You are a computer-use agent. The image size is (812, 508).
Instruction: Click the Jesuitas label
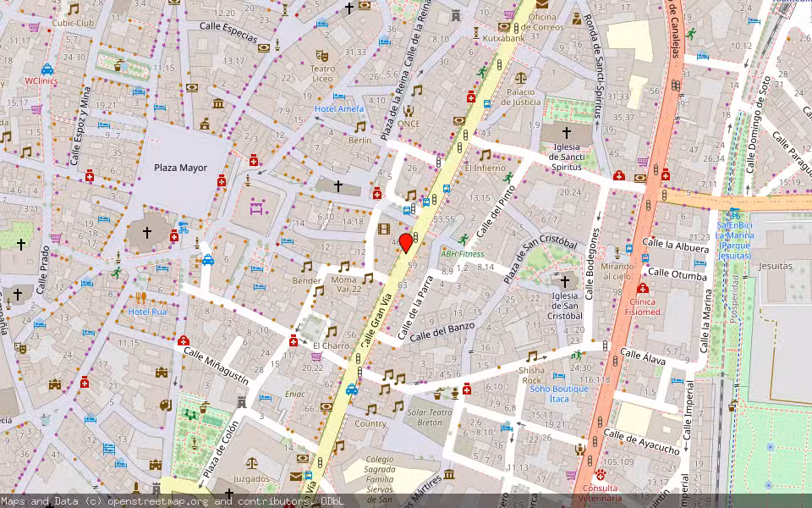pyautogui.click(x=776, y=266)
